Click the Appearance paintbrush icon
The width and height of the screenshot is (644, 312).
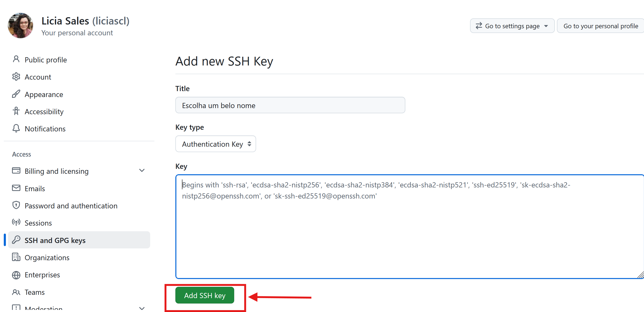[x=16, y=94]
